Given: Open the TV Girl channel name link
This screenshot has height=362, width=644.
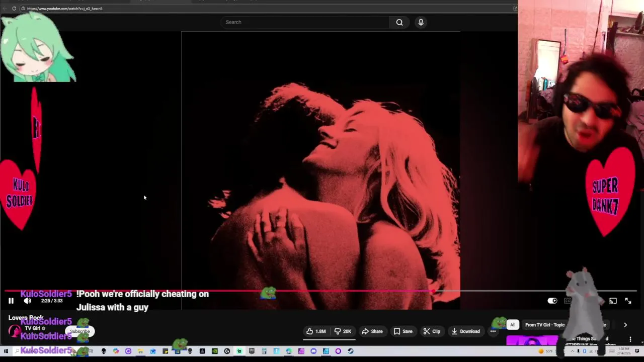Looking at the screenshot, I should point(33,328).
